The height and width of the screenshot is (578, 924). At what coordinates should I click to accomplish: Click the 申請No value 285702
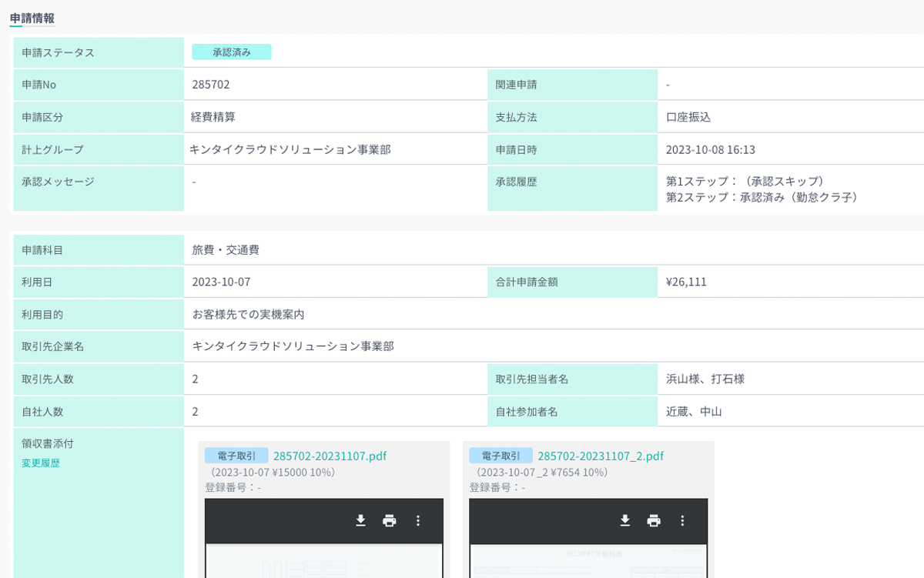(211, 85)
